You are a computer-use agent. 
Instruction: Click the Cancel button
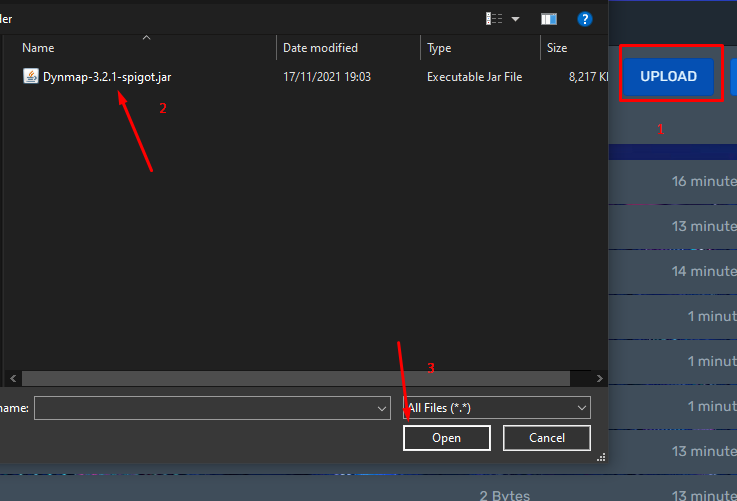547,438
